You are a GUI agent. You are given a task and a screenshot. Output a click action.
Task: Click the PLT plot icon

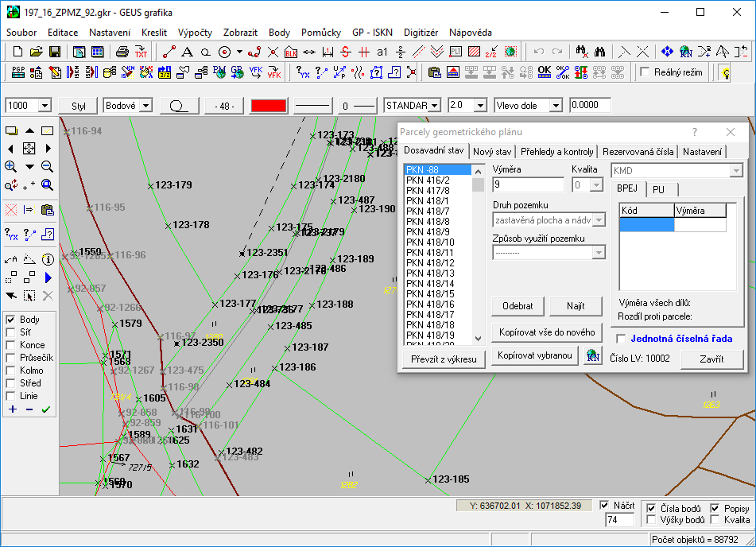(456, 52)
